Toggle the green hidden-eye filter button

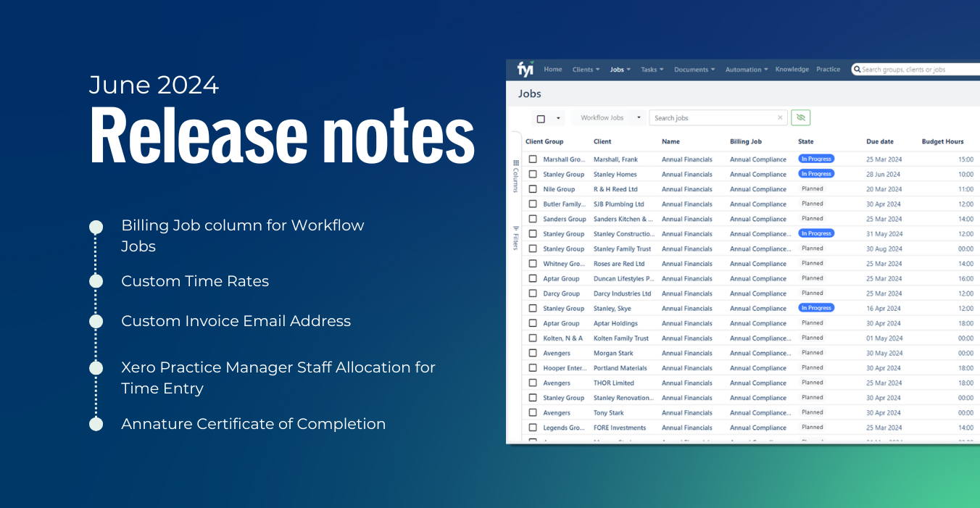pos(800,117)
